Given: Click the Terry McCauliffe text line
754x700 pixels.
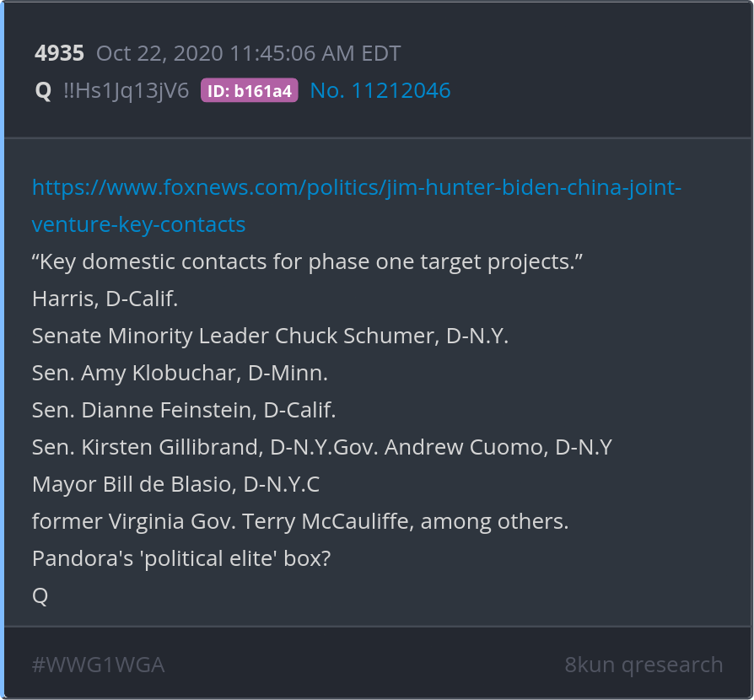Looking at the screenshot, I should tap(300, 521).
